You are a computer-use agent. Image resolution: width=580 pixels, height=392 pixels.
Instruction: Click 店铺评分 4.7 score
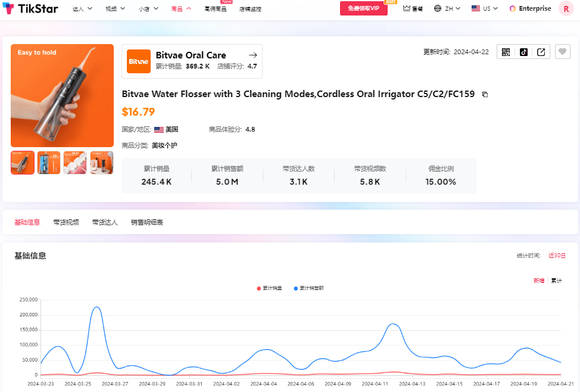coord(237,66)
